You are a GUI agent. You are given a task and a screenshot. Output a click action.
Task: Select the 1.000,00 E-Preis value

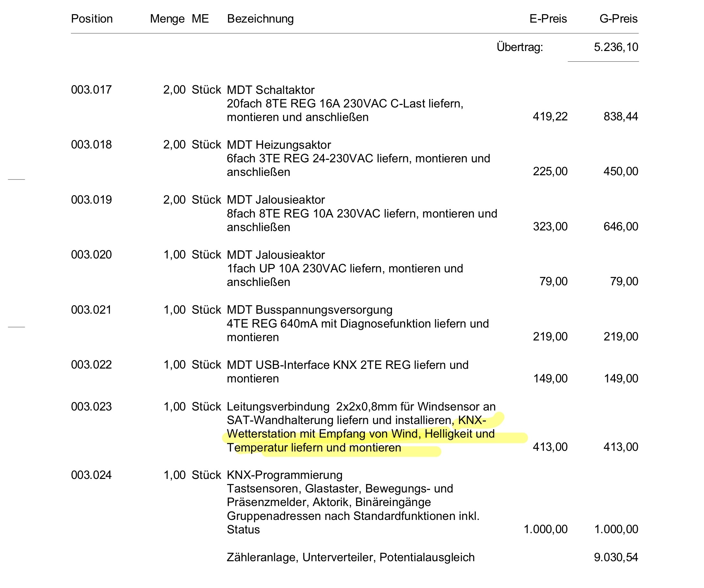point(546,529)
